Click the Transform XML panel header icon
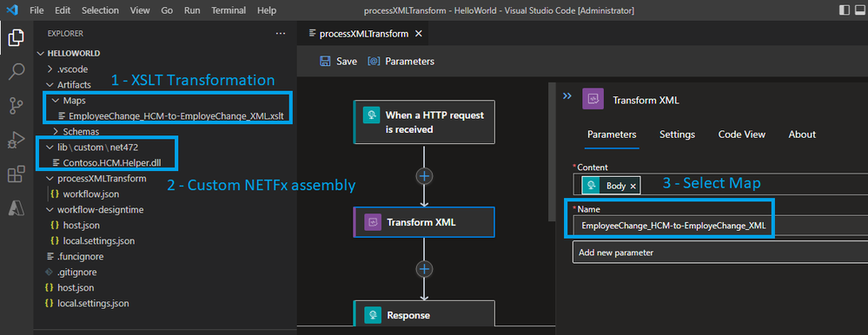This screenshot has width=868, height=335. (x=593, y=100)
